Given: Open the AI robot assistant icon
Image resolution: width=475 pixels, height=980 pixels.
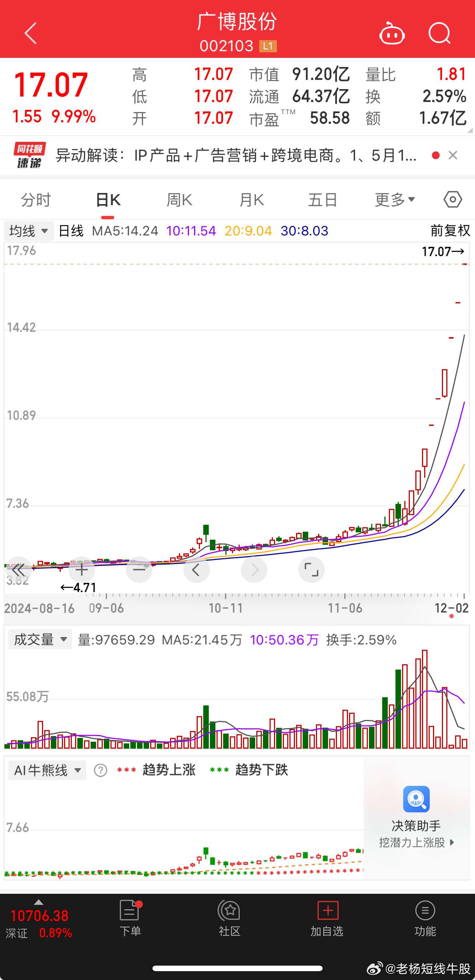Looking at the screenshot, I should 392,34.
